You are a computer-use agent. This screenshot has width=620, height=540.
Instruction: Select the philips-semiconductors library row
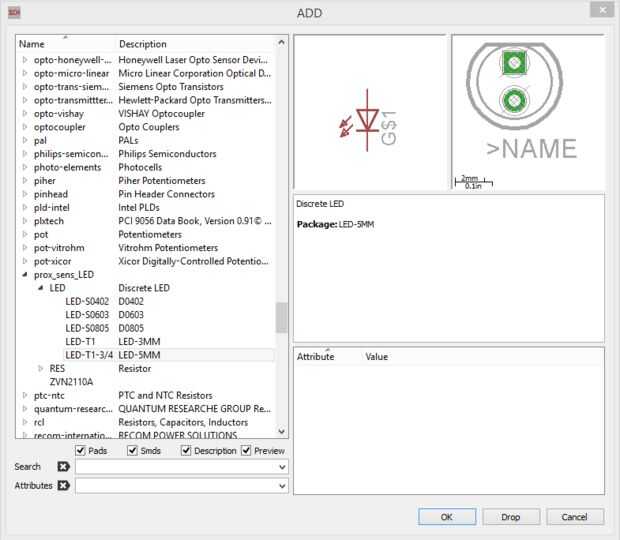point(146,154)
